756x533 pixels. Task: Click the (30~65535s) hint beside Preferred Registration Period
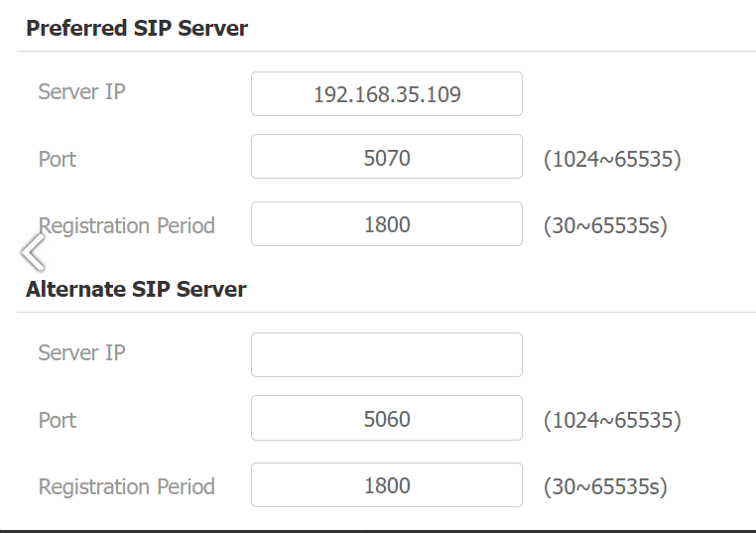(x=605, y=225)
